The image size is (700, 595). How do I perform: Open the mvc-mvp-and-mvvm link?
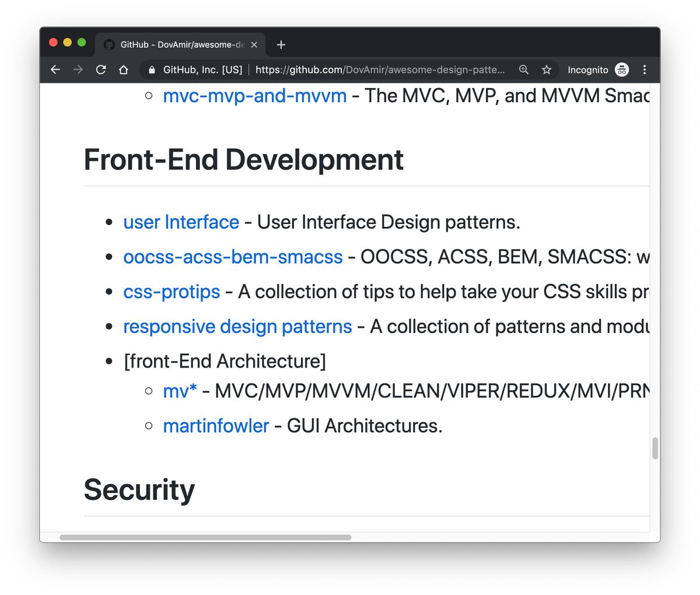[x=254, y=96]
